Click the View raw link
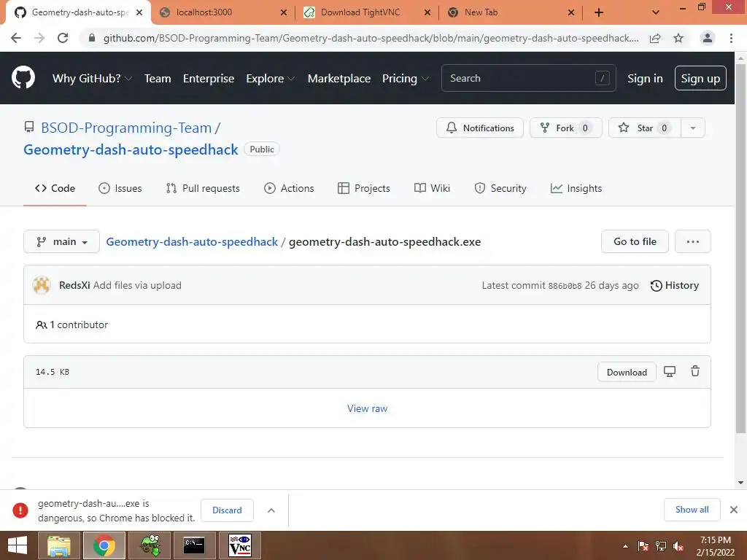This screenshot has width=747, height=560. click(x=367, y=408)
